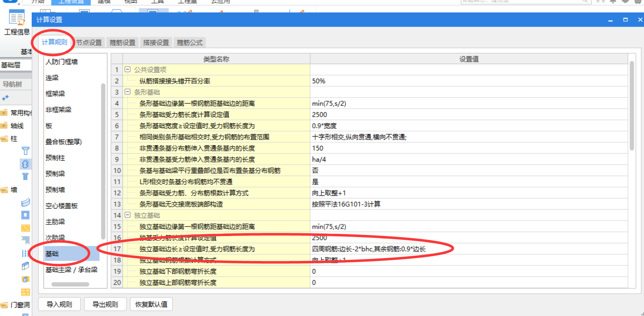Click the settings table vertical scrollbar

click(632, 106)
